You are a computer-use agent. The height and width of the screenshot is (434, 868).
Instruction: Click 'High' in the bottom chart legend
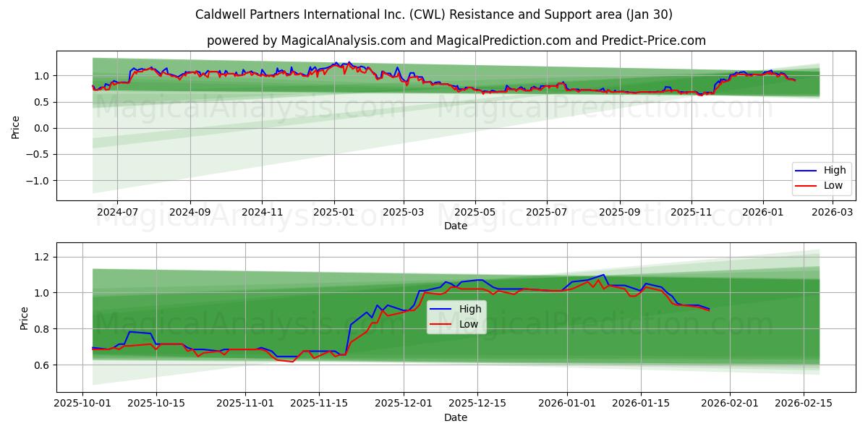point(470,309)
